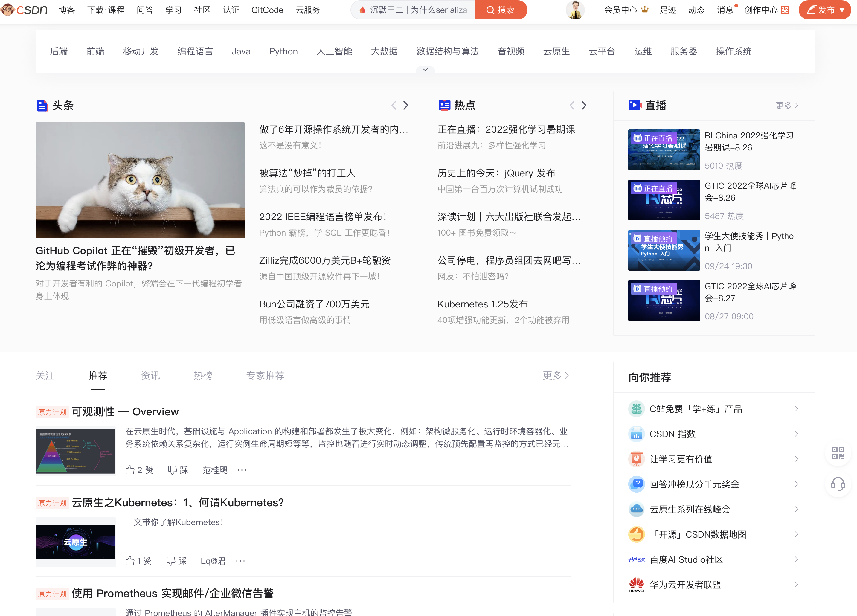Click the CSDN logo
Screen dimensions: 857x616
coord(24,10)
